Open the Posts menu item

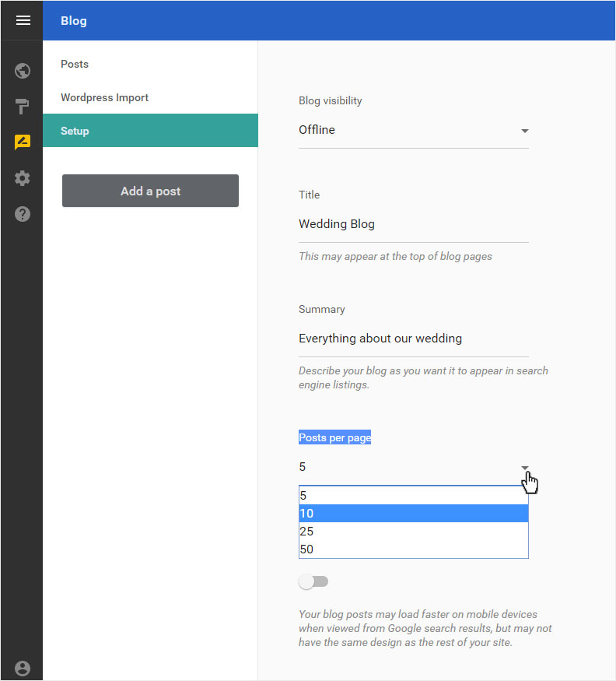pos(75,64)
